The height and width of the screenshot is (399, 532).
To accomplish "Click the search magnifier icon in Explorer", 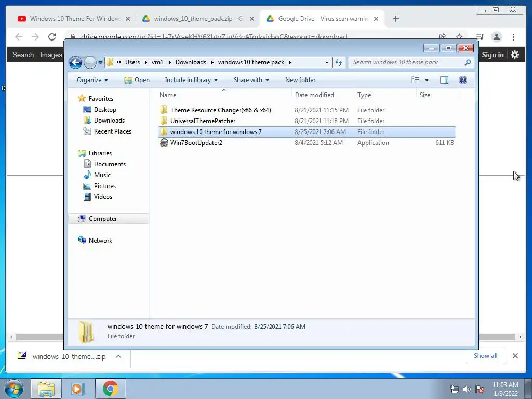I will coord(468,62).
